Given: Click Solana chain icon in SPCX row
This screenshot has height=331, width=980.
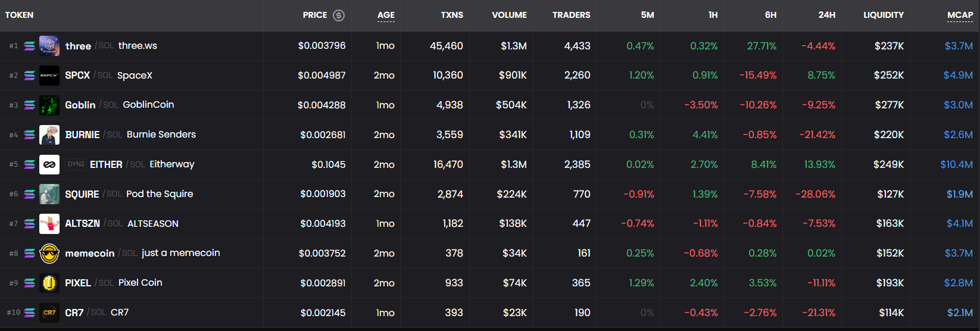Looking at the screenshot, I should click(30, 76).
